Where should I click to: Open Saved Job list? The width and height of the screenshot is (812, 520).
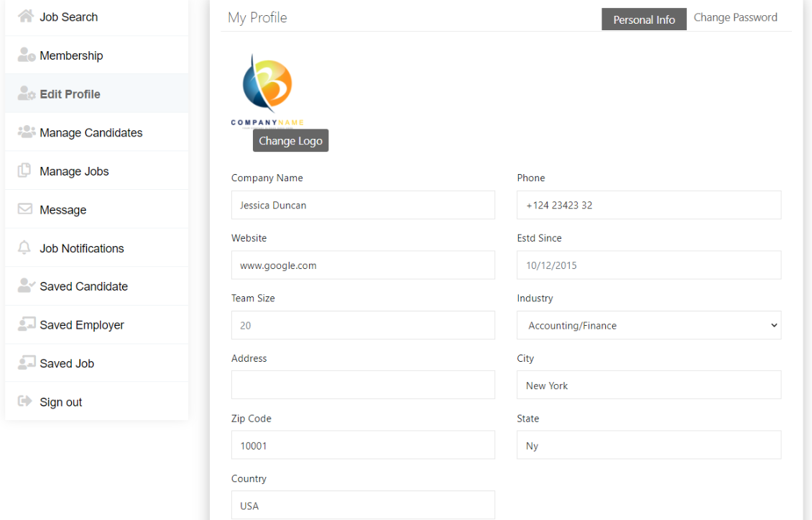click(96, 363)
